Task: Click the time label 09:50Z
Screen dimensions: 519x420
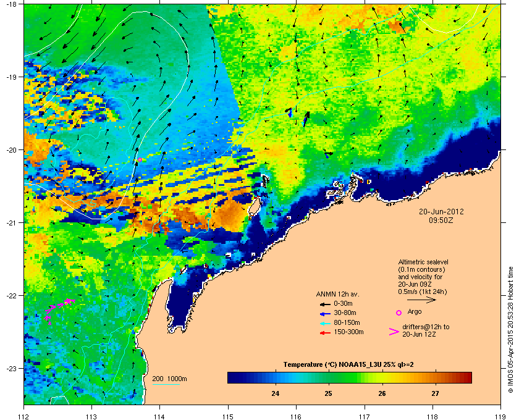Action: click(x=441, y=220)
